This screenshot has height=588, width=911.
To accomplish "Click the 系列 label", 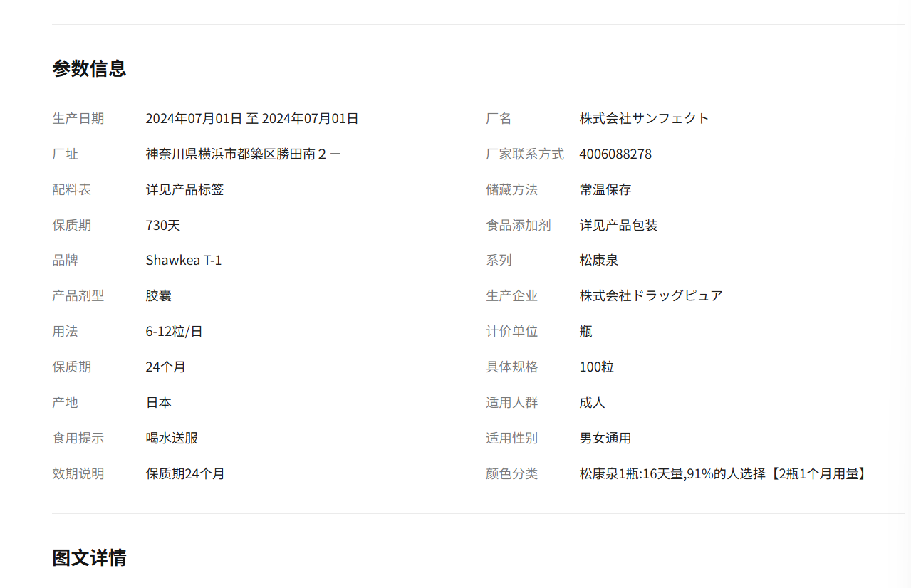I will click(x=499, y=261).
